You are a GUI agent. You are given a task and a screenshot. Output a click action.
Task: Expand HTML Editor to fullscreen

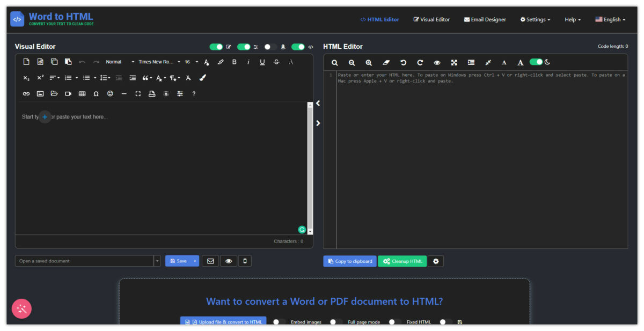coord(454,63)
